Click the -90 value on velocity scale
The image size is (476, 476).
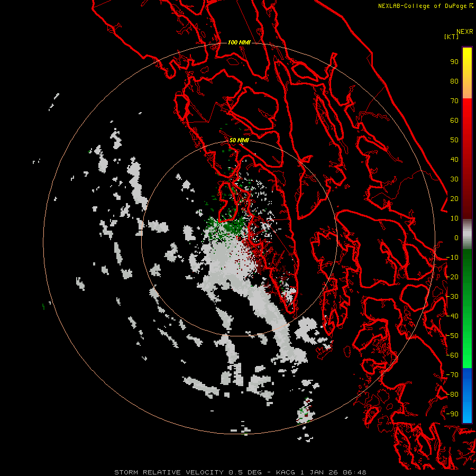[x=452, y=414]
